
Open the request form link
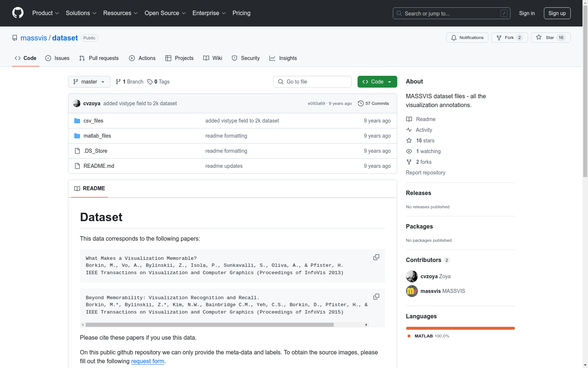[148, 361]
